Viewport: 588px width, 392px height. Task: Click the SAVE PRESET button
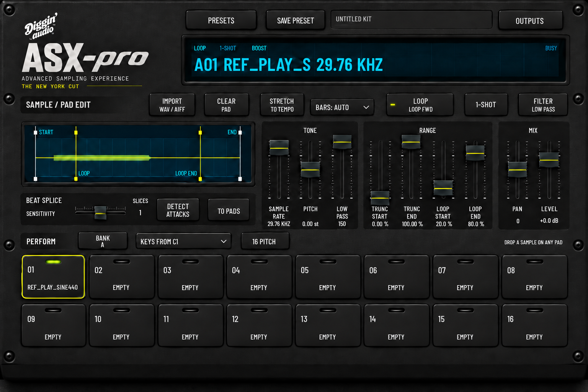coord(295,20)
